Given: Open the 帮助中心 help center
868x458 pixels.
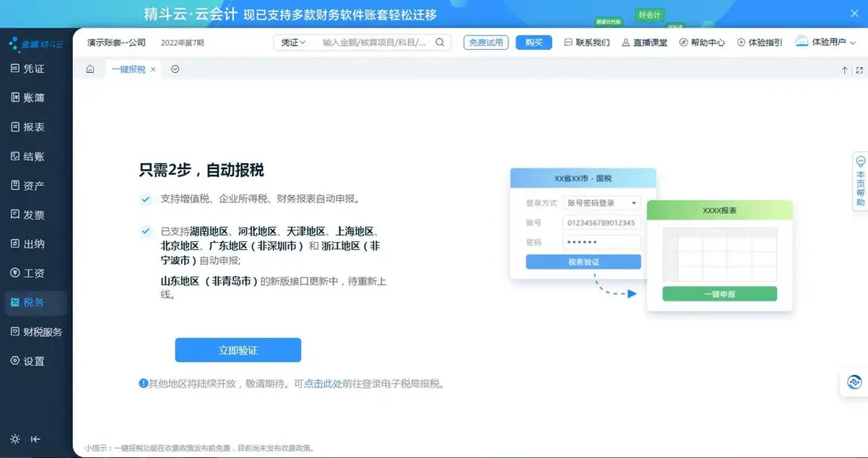Looking at the screenshot, I should 702,43.
